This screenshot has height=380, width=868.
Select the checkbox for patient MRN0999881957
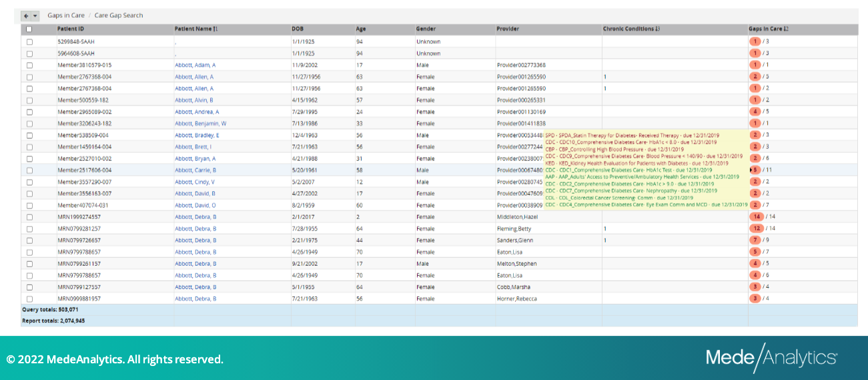[x=29, y=299]
